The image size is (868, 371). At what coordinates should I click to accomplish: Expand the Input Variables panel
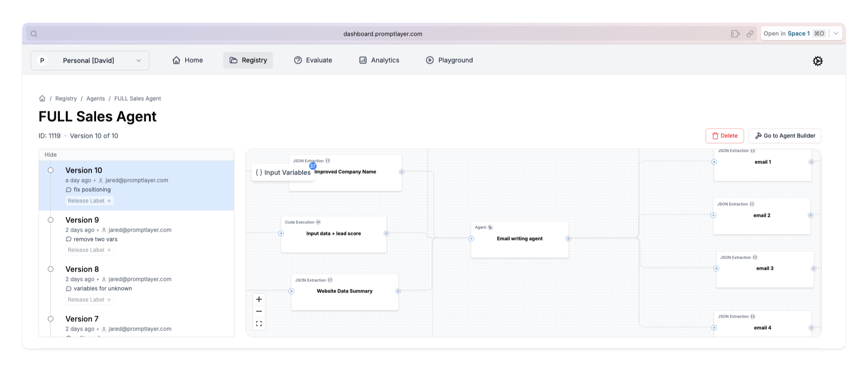tap(283, 172)
